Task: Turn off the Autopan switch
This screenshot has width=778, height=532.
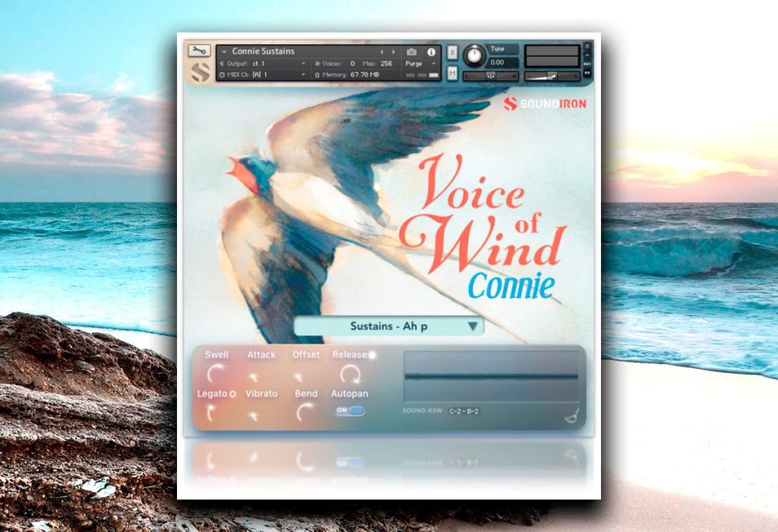Action: [x=350, y=410]
